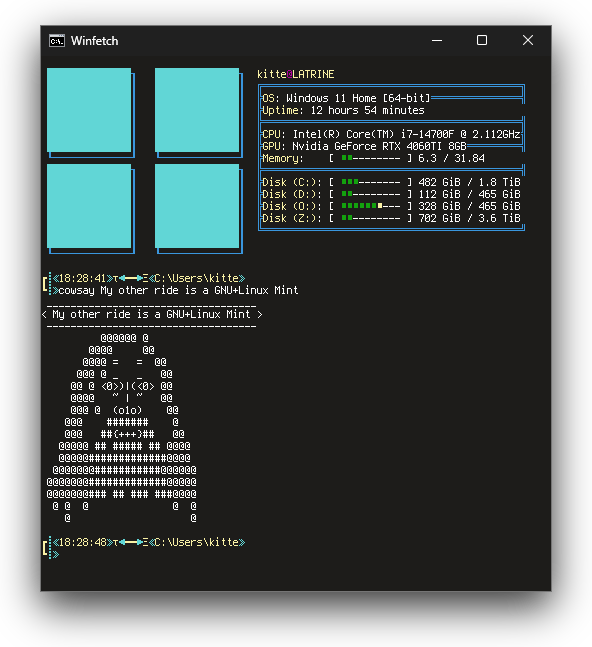Click the Disk (D:) label
592x647 pixels.
[292, 194]
